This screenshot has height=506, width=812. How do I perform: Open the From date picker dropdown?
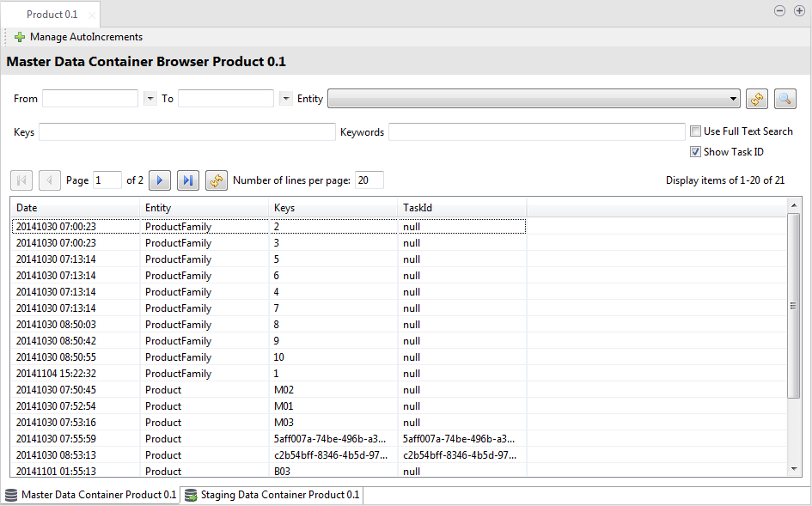[150, 99]
